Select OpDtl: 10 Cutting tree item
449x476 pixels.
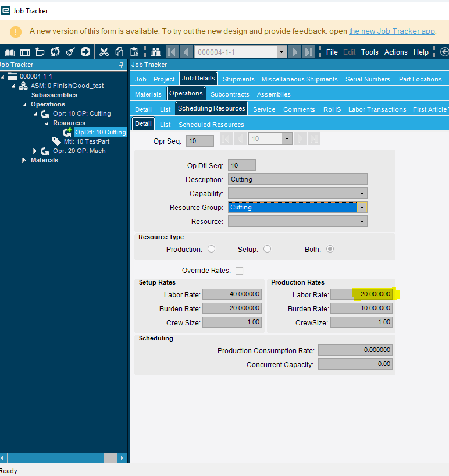point(101,132)
